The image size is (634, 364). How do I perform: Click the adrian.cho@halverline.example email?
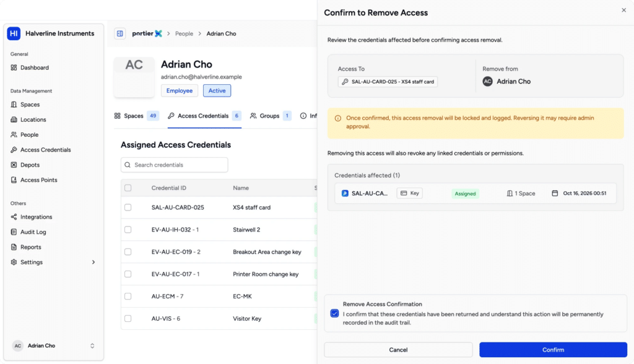click(201, 77)
